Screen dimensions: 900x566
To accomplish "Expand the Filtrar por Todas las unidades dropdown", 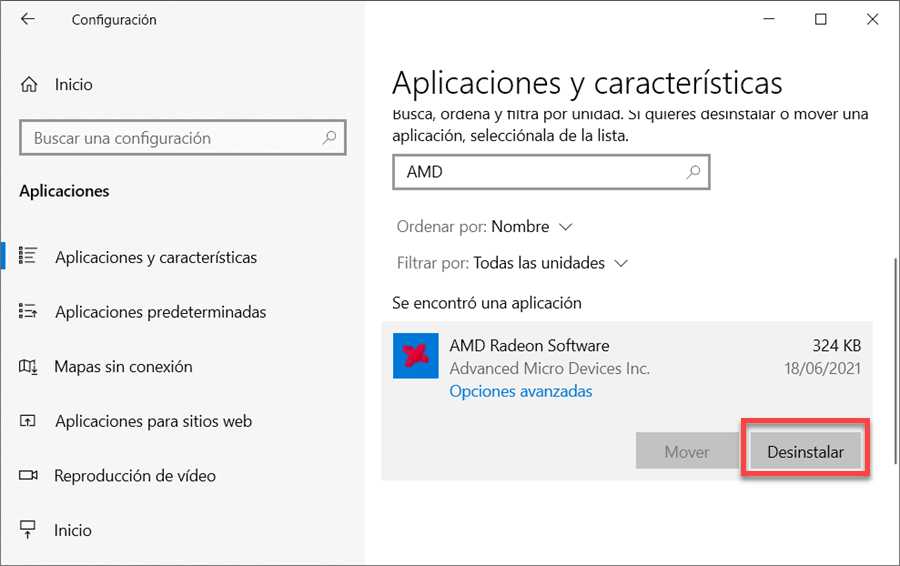I will point(512,263).
